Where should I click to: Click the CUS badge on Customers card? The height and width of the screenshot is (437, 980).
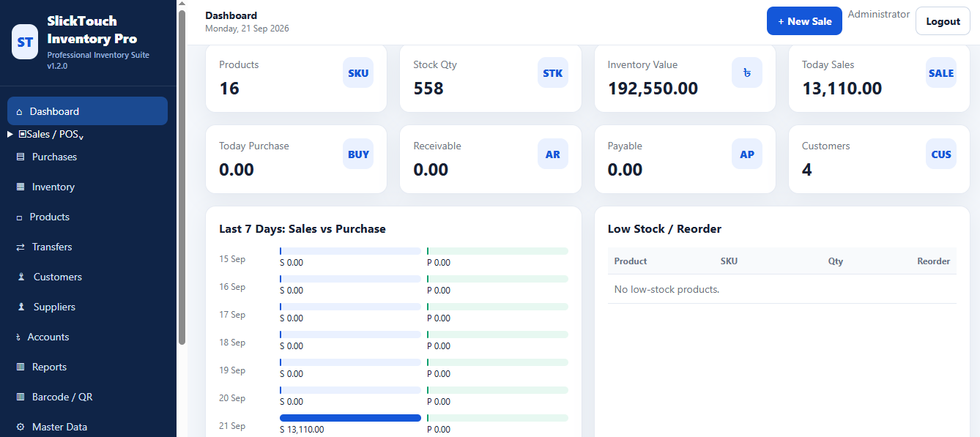pos(941,154)
